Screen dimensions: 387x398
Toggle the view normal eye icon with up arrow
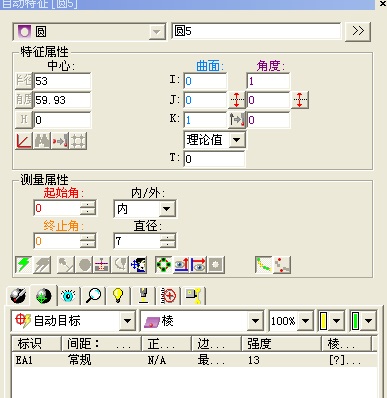click(181, 265)
